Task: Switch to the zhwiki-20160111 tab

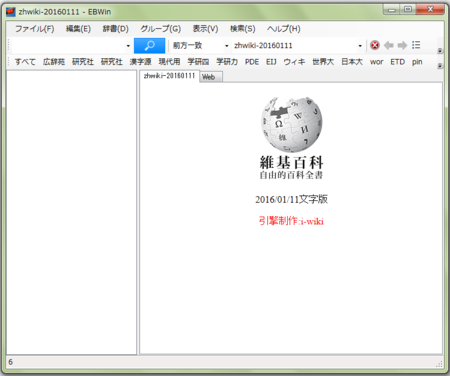Action: point(169,76)
